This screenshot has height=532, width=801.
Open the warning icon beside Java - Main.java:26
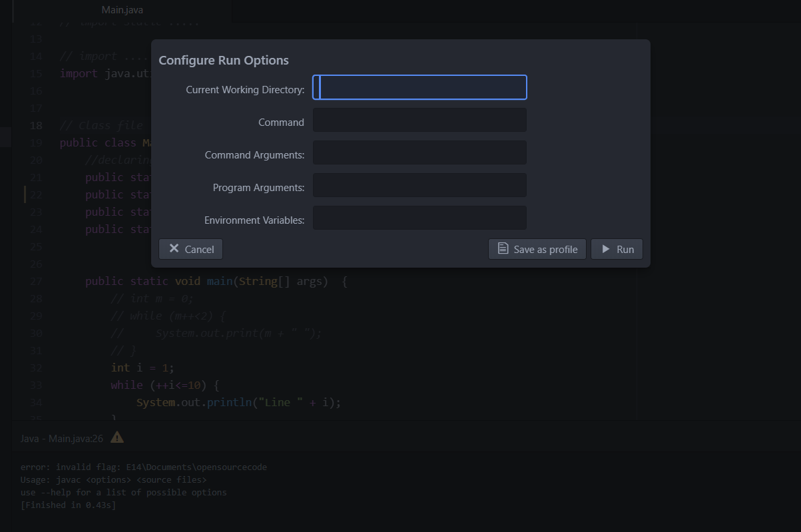pos(117,437)
